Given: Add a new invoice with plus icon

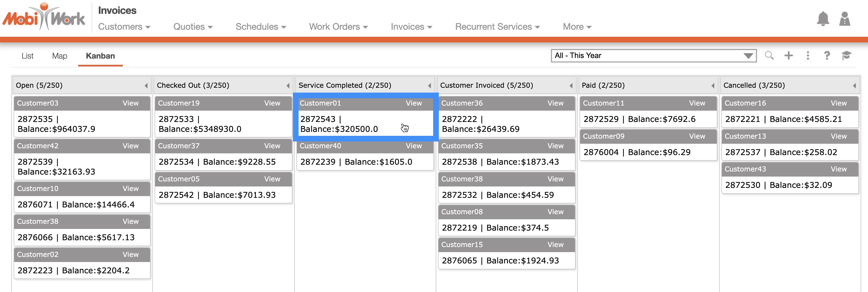Looking at the screenshot, I should [x=788, y=55].
